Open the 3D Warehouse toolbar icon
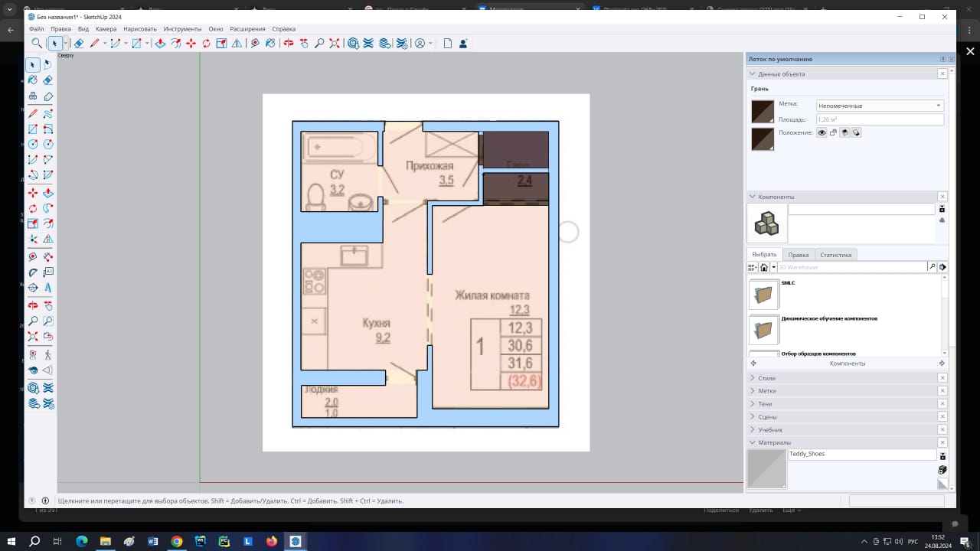The width and height of the screenshot is (980, 551). point(352,44)
